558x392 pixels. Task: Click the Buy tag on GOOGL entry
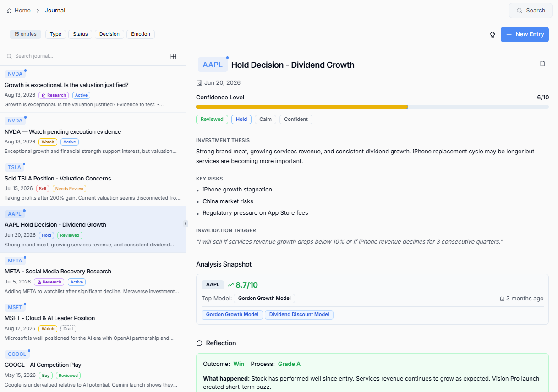click(46, 376)
